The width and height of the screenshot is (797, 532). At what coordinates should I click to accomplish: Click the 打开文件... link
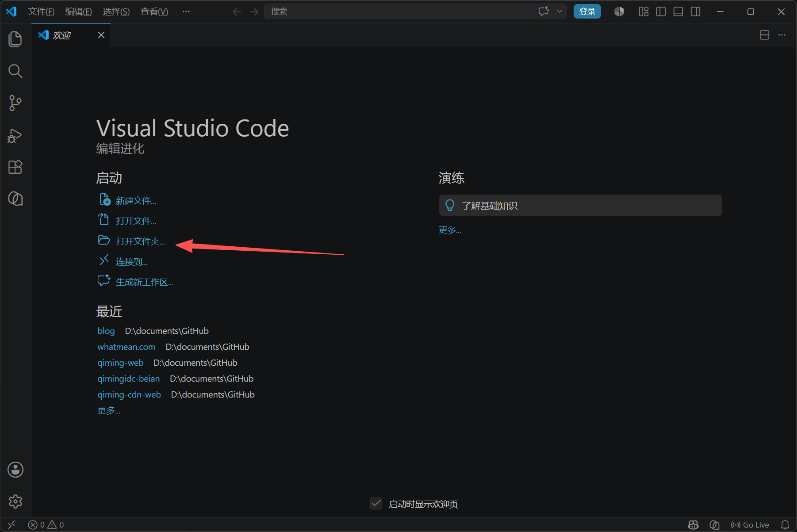click(x=136, y=221)
